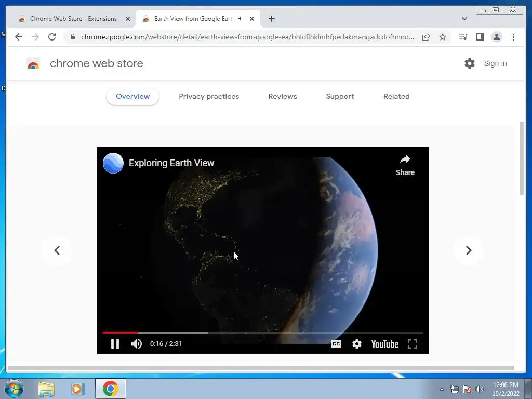This screenshot has height=399, width=532.
Task: Open the system volume tray icon
Action: tap(480, 389)
